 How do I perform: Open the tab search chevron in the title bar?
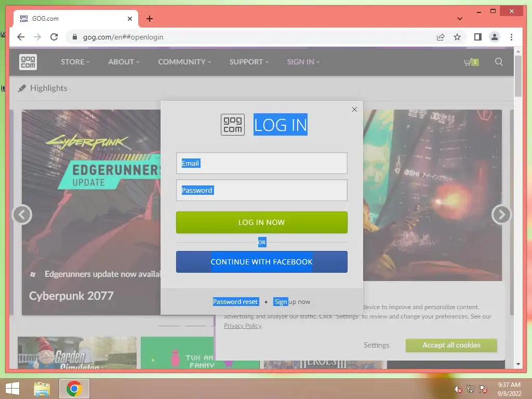click(x=459, y=19)
